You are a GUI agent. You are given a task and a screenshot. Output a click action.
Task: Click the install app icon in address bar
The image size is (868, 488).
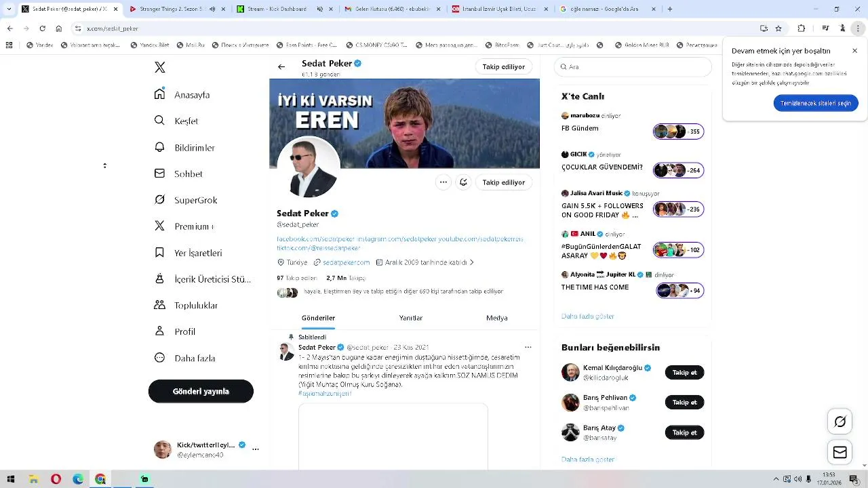click(x=764, y=28)
